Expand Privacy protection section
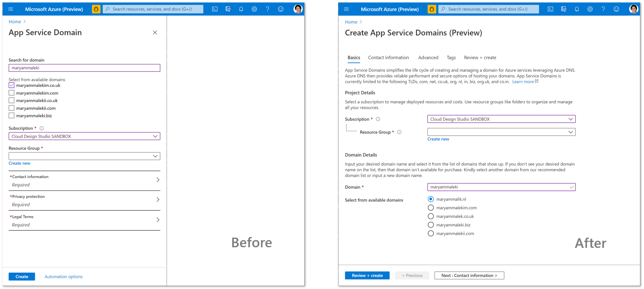The width and height of the screenshot is (644, 289). pos(84,201)
